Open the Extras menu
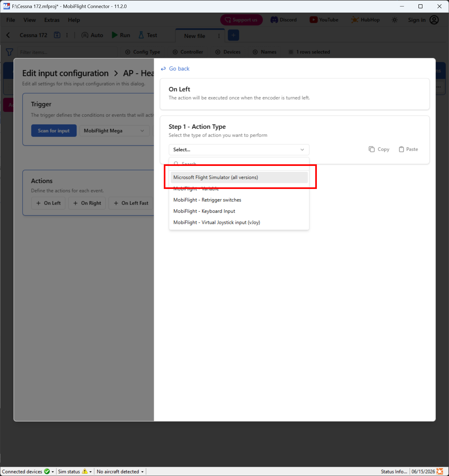 [52, 20]
